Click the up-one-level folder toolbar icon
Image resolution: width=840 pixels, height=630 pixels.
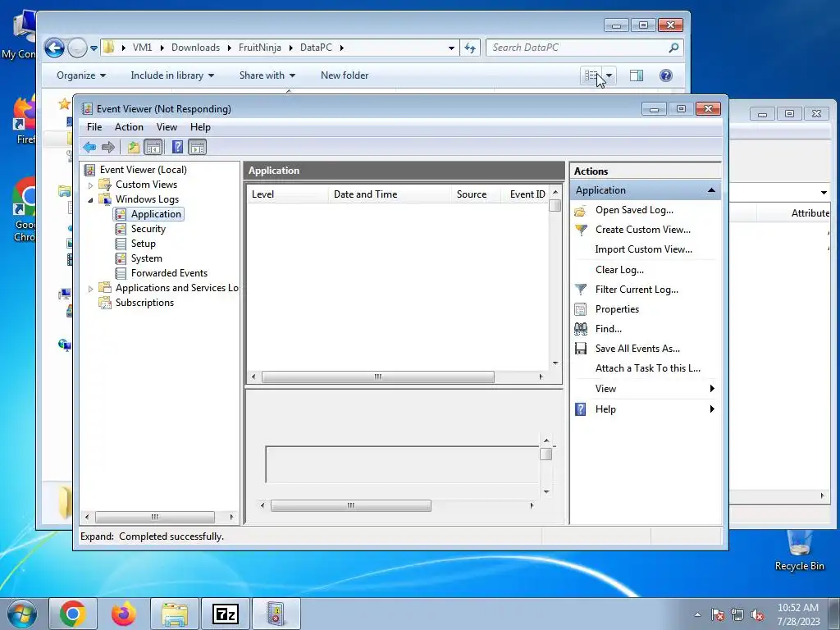pyautogui.click(x=134, y=147)
